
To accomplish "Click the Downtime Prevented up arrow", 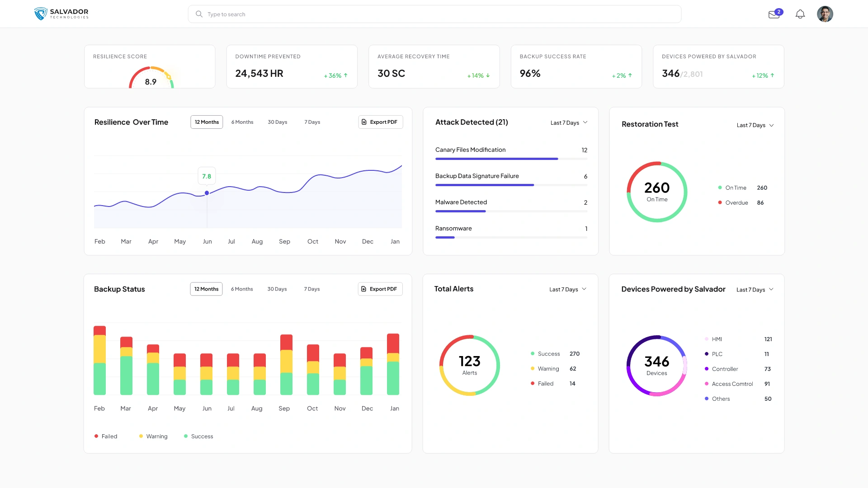I will click(345, 75).
